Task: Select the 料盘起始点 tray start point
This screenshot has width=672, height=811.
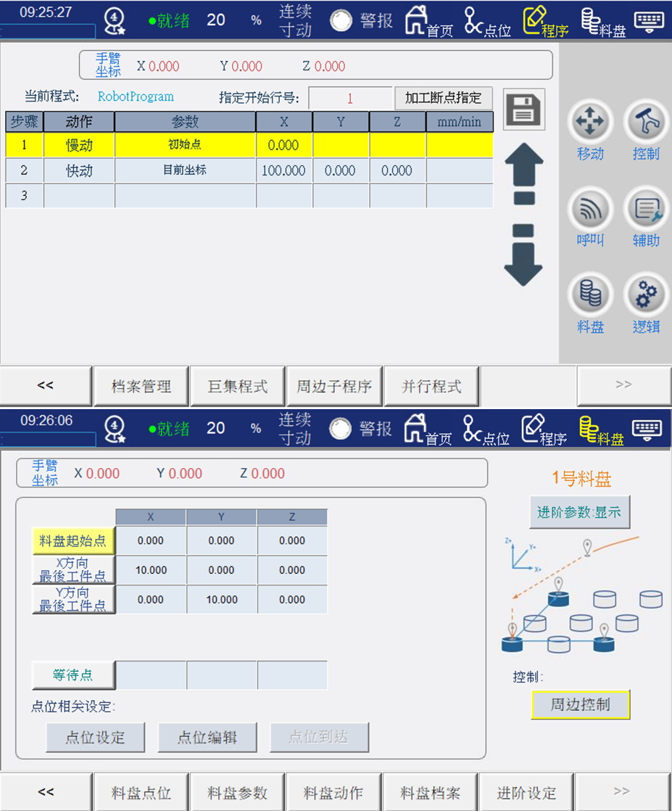Action: 73,540
